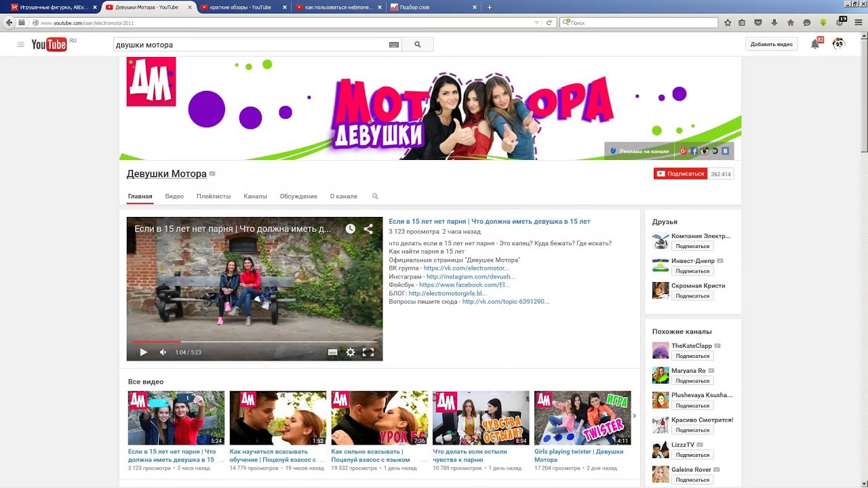The height and width of the screenshot is (488, 868).
Task: Click the VK icon on channel banner
Action: 726,151
